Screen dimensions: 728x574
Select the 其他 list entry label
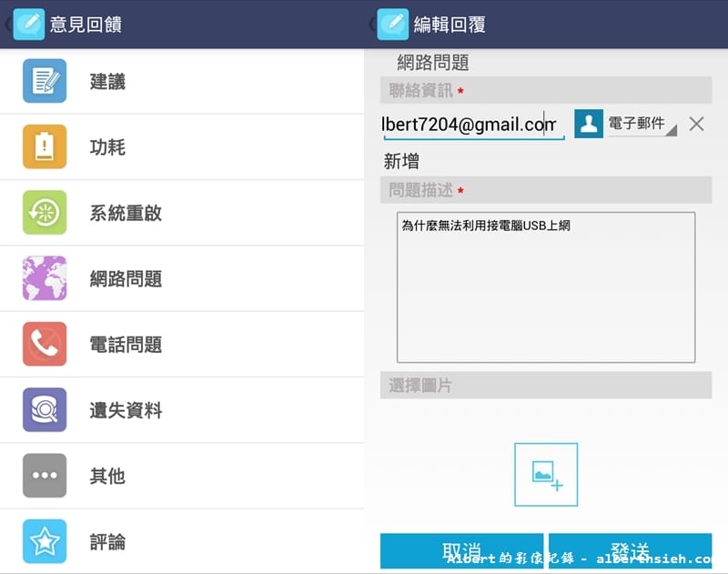pyautogui.click(x=107, y=477)
